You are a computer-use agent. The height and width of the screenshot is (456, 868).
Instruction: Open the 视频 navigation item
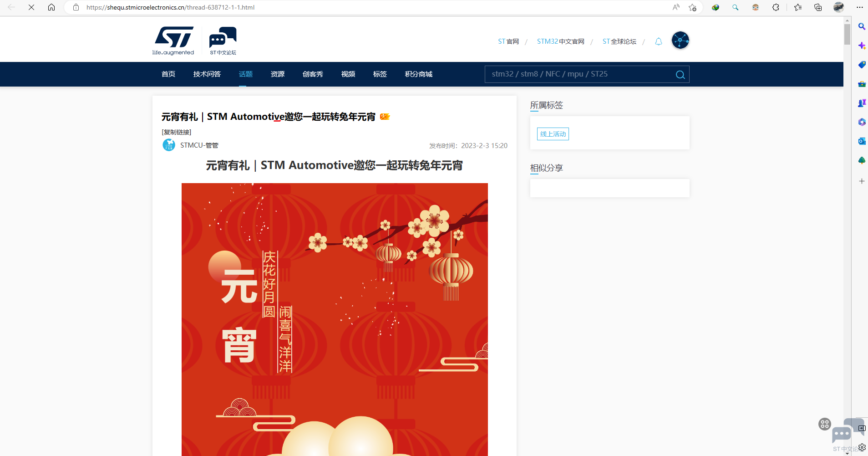click(x=348, y=74)
